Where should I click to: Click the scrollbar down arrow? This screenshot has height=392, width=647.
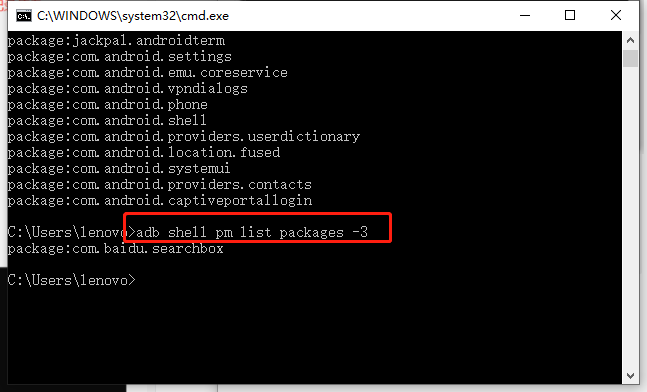coord(630,375)
